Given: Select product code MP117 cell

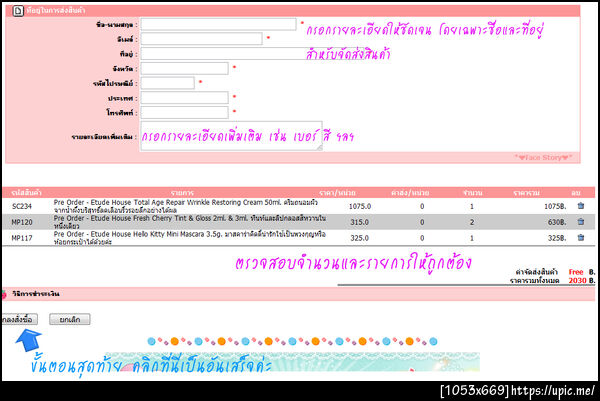Looking at the screenshot, I should pos(22,238).
